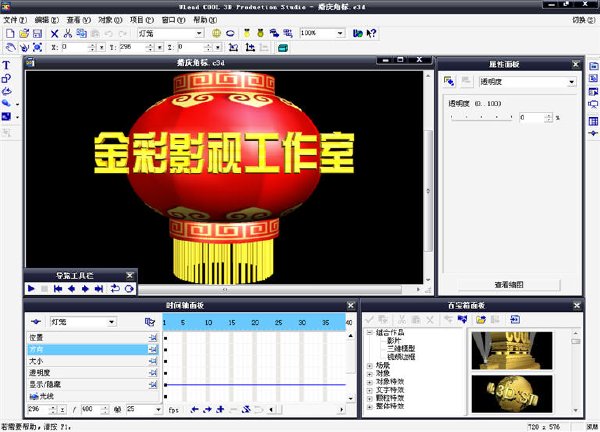Image resolution: width=600 pixels, height=432 pixels.
Task: Open the 灯笼 object dropdown in timeline
Action: (112, 322)
